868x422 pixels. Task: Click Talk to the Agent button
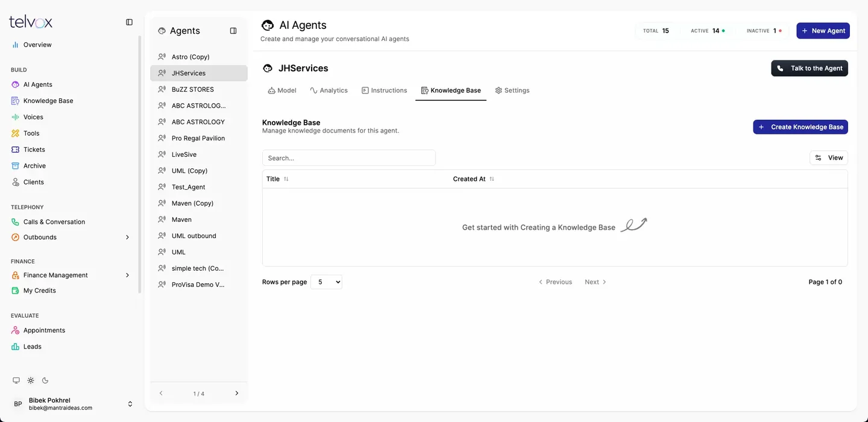810,68
